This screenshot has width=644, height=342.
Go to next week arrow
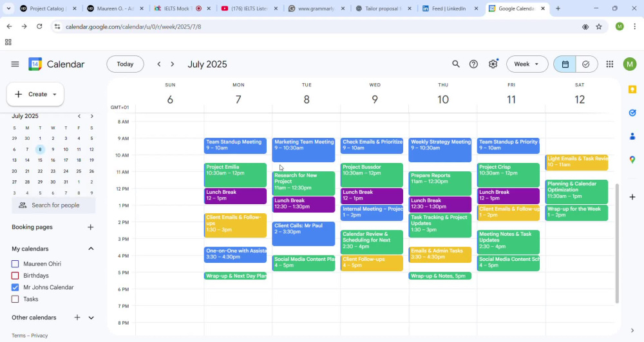[x=173, y=64]
